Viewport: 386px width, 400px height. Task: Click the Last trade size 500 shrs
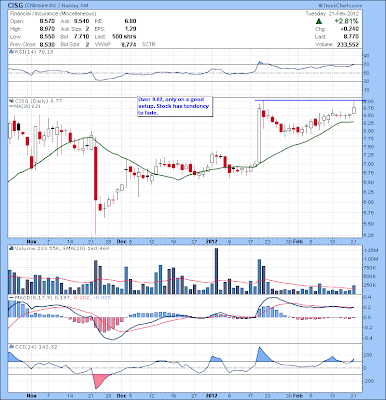pyautogui.click(x=124, y=37)
